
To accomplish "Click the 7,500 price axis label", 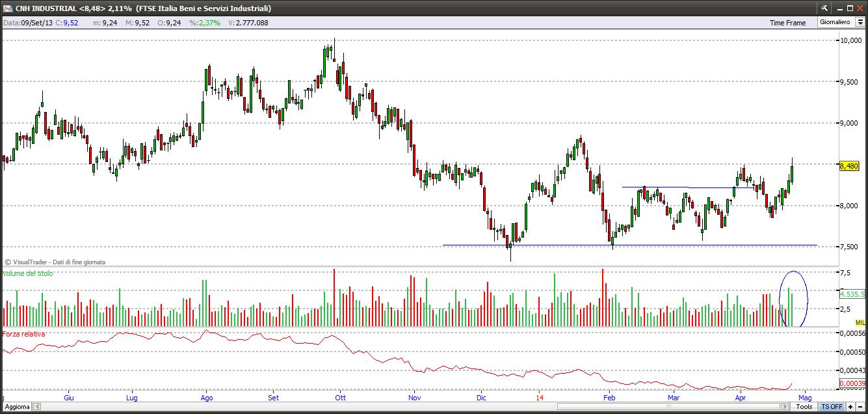I will coord(849,247).
